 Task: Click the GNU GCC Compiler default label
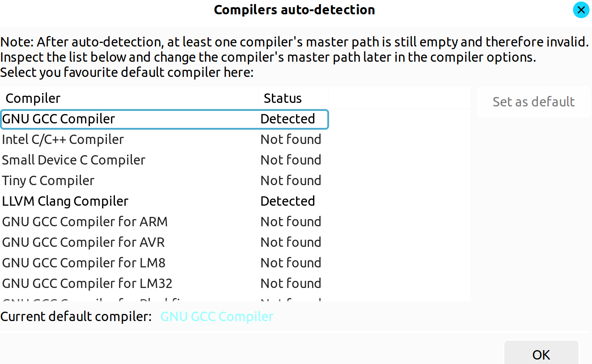pyautogui.click(x=217, y=316)
